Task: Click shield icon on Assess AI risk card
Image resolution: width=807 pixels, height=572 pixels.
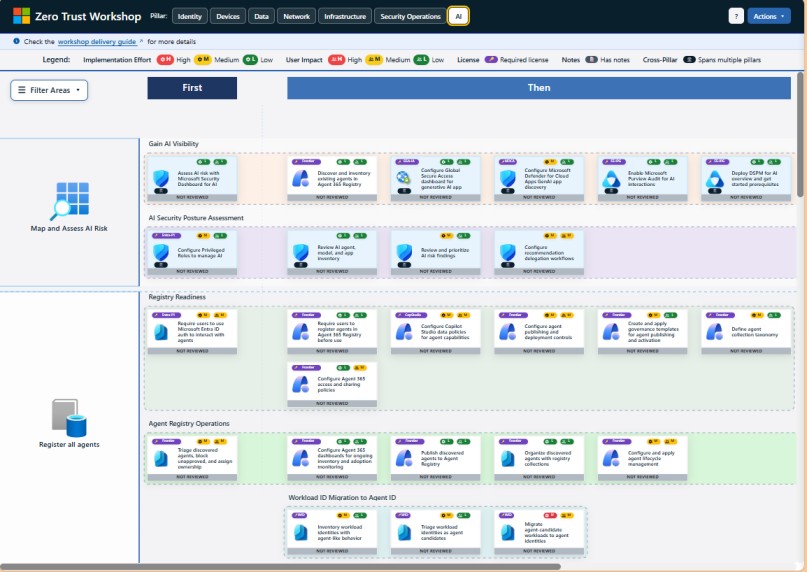Action: [x=161, y=179]
